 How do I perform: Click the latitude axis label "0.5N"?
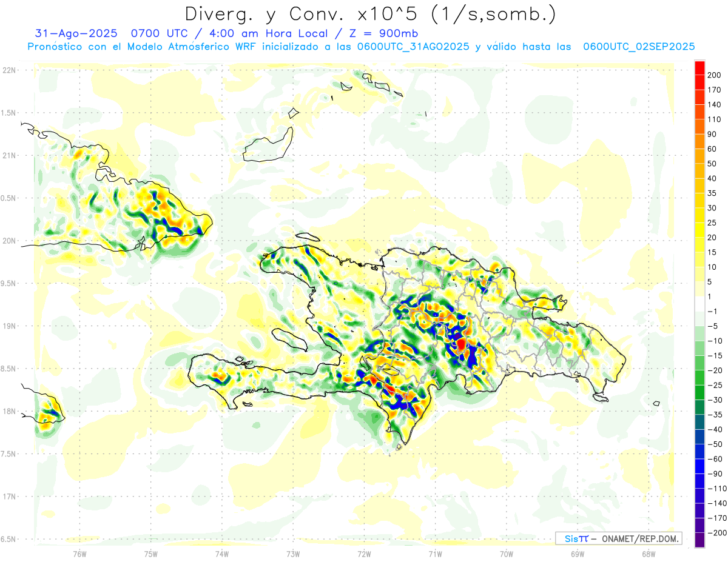(9, 198)
